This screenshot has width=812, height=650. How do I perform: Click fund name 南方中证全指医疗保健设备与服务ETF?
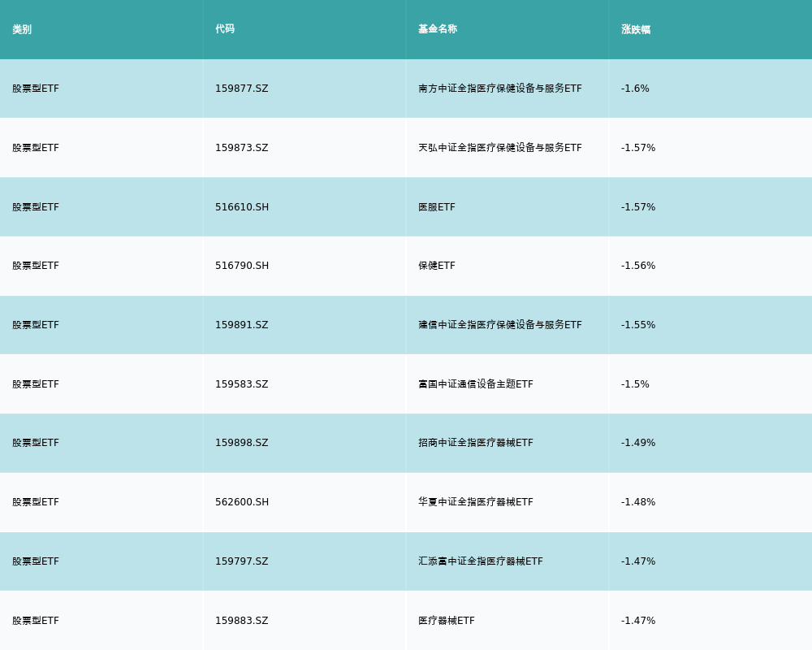click(x=499, y=89)
